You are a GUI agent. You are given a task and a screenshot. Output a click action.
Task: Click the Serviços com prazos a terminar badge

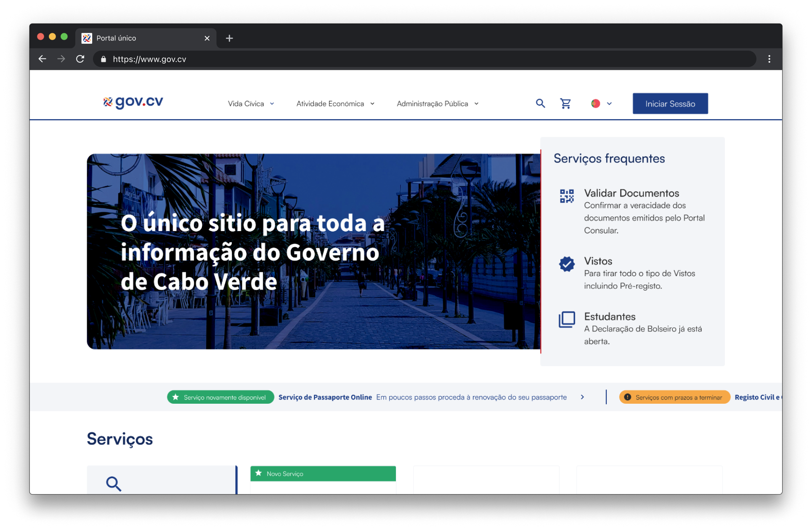click(x=674, y=397)
